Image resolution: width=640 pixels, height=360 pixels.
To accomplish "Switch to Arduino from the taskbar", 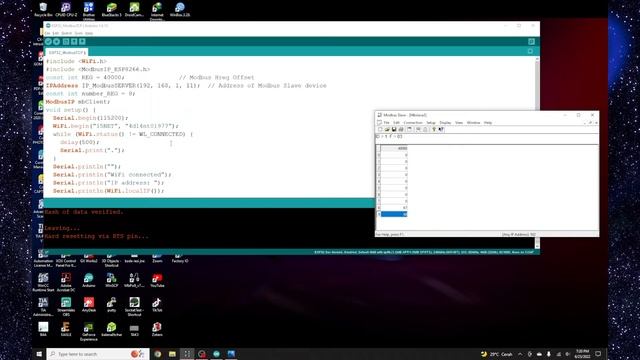I will (x=216, y=354).
